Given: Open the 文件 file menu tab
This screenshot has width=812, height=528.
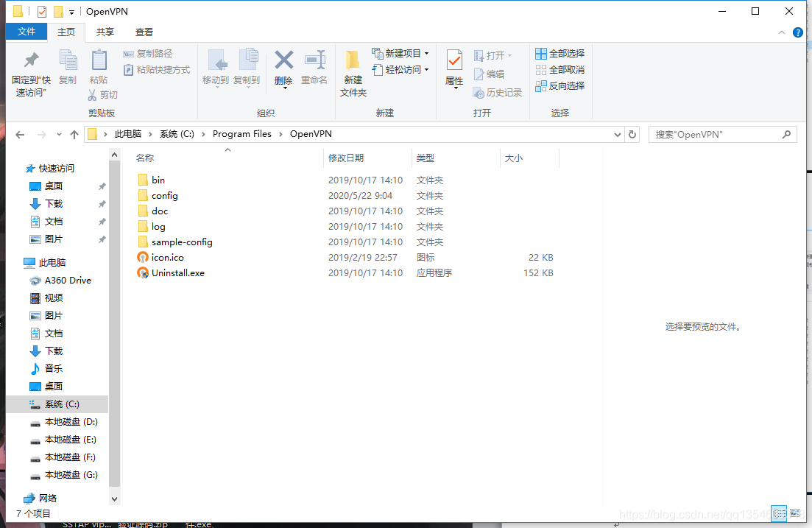Looking at the screenshot, I should [27, 32].
